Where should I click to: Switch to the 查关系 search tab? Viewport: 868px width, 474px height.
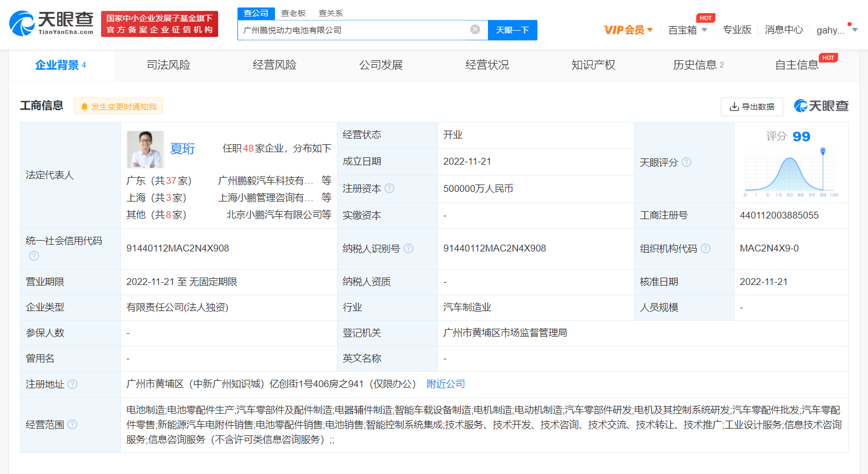(331, 13)
